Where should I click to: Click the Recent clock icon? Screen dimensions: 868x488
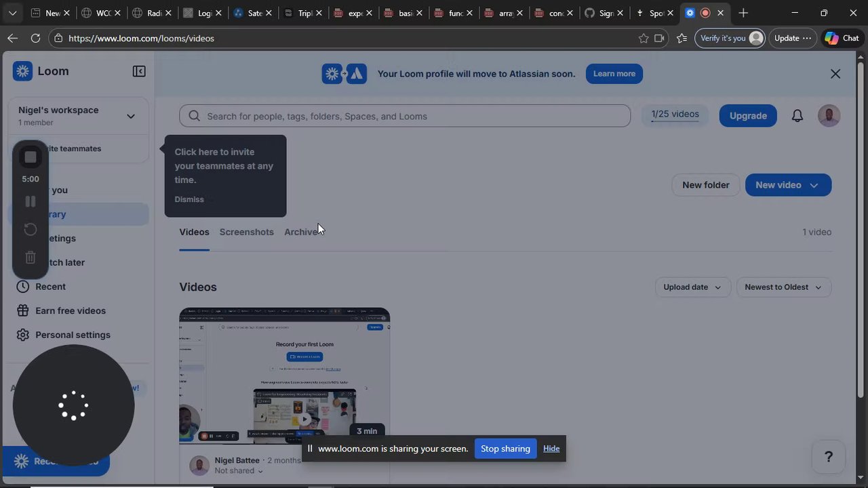23,287
